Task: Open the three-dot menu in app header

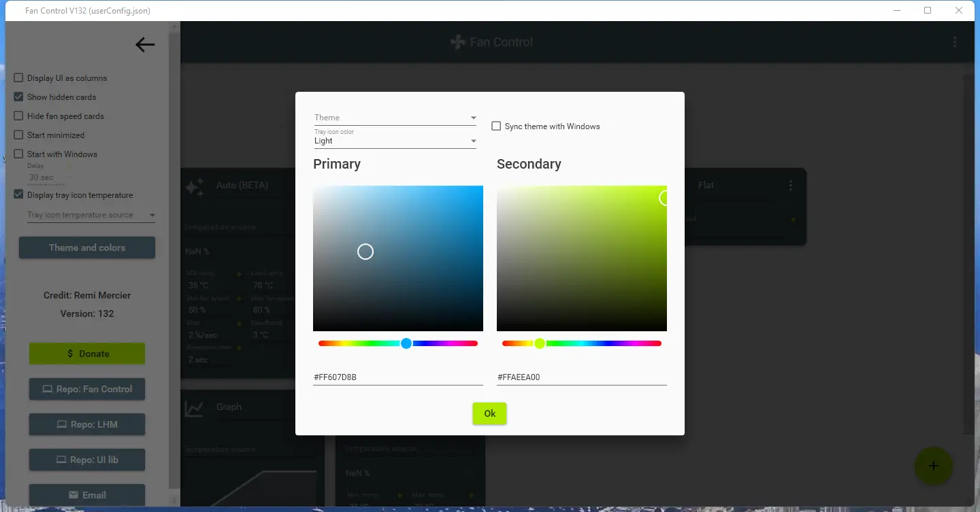Action: coord(955,42)
